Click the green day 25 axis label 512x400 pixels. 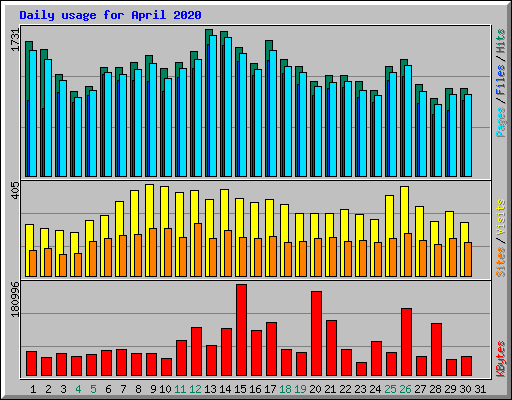pyautogui.click(x=390, y=389)
